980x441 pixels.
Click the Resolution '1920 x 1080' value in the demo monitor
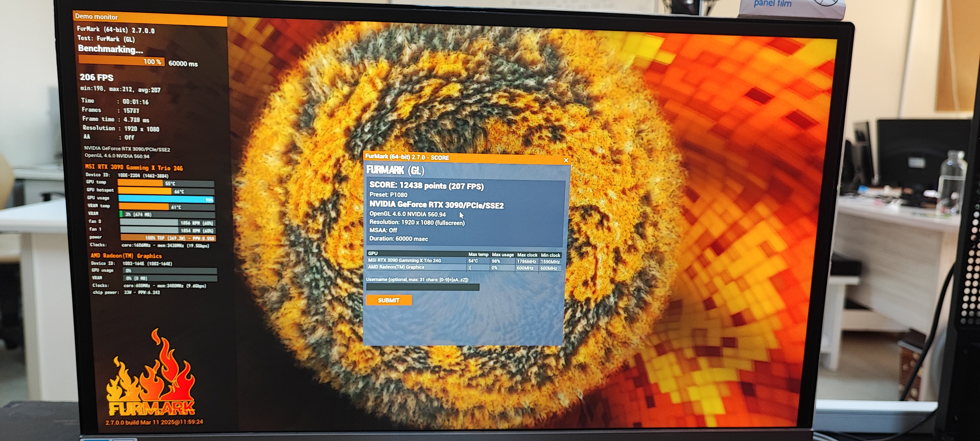tap(142, 129)
